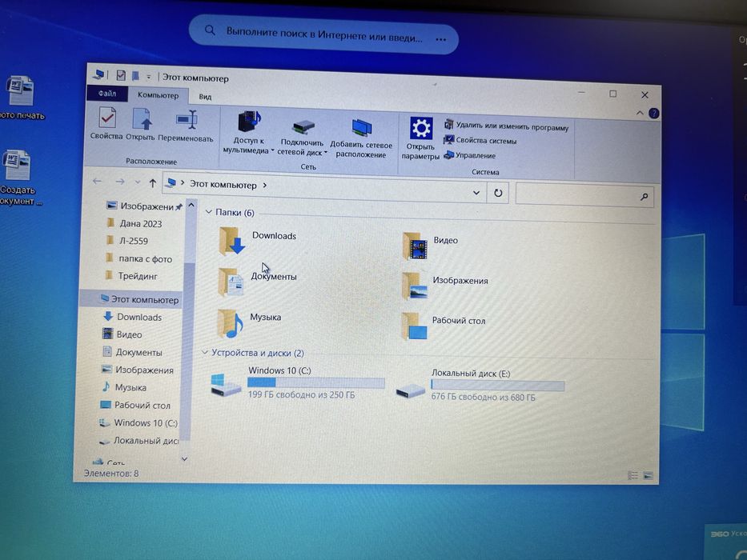Switch to the Компьютер tab
Image resolution: width=747 pixels, height=560 pixels.
tap(159, 95)
